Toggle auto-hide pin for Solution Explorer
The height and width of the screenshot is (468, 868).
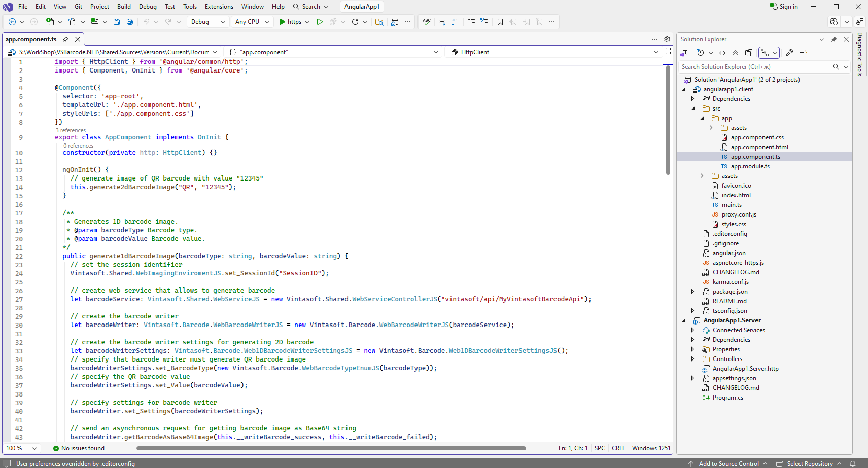pos(834,39)
